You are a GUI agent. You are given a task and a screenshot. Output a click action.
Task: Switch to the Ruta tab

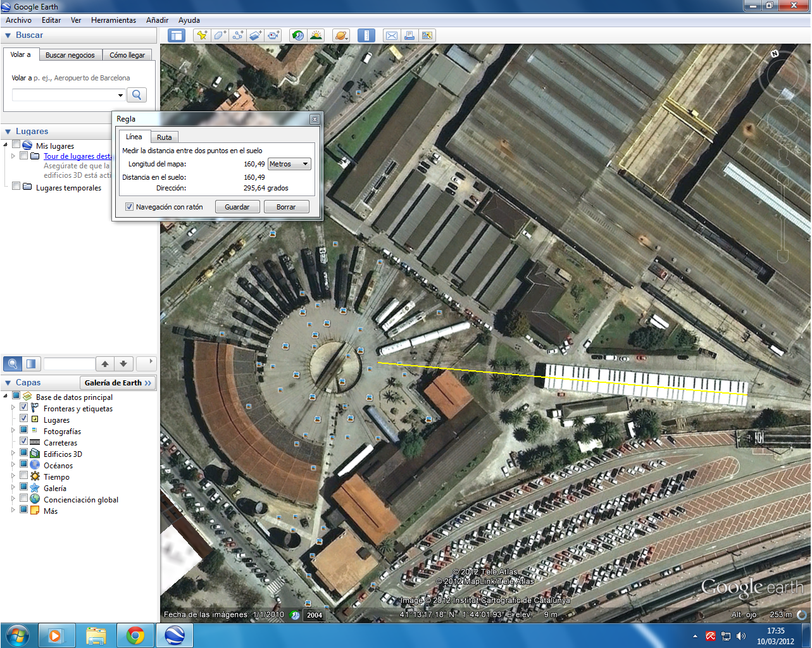(x=165, y=137)
